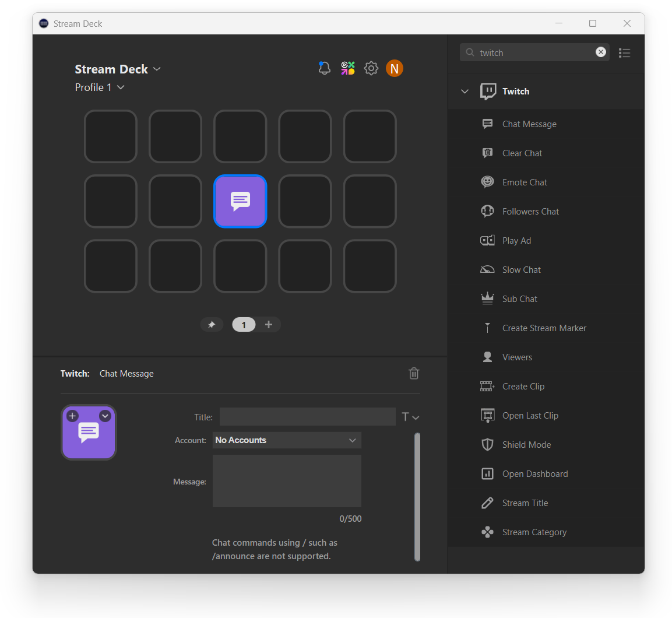The height and width of the screenshot is (618, 672).
Task: Clear the twitch search text
Action: [x=601, y=52]
